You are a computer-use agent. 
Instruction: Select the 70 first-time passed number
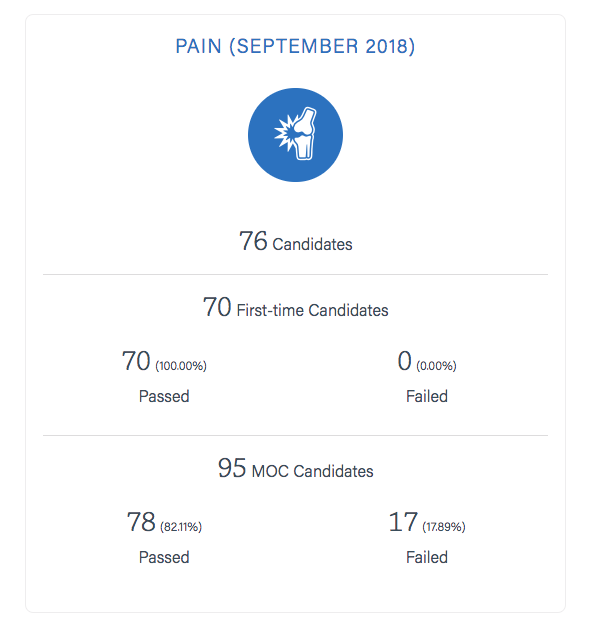click(x=136, y=361)
